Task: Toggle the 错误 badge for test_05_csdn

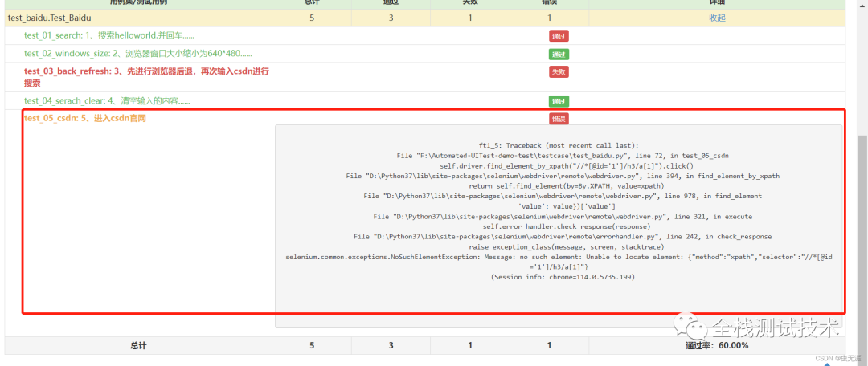Action: pyautogui.click(x=559, y=119)
